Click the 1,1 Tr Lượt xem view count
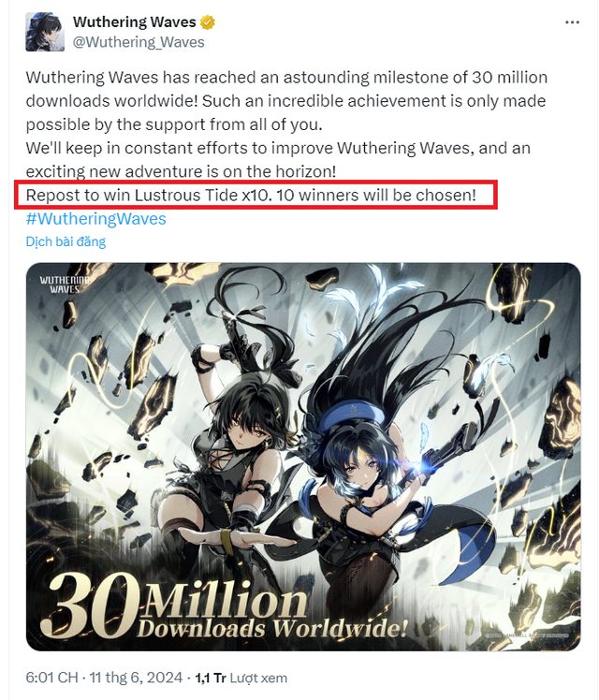The width and height of the screenshot is (599, 700). coord(241,678)
